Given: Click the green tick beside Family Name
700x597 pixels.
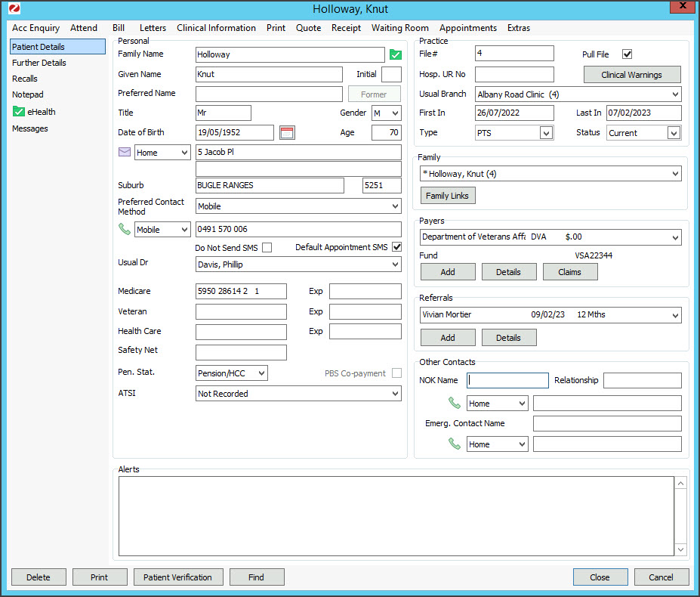Looking at the screenshot, I should click(x=395, y=54).
